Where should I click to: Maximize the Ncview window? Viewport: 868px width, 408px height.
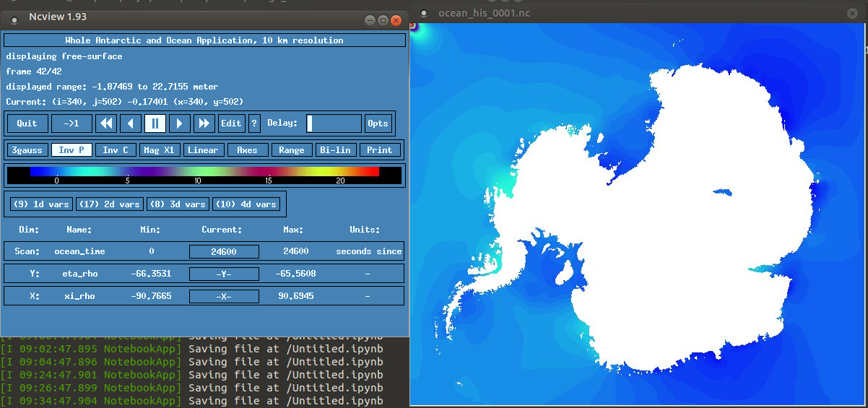383,21
